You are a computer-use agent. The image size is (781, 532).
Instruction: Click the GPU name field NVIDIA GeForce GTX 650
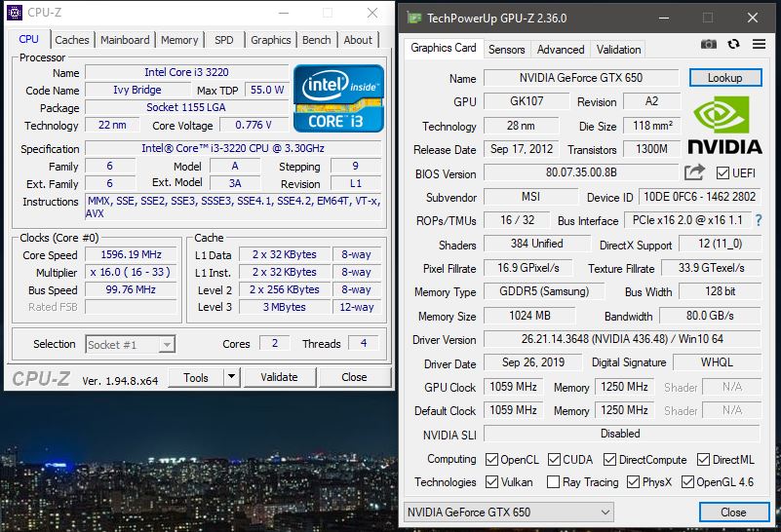pos(581,78)
